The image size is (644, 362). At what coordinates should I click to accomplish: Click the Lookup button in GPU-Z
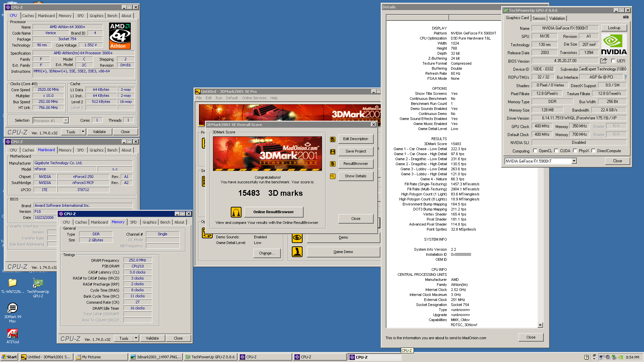[614, 28]
